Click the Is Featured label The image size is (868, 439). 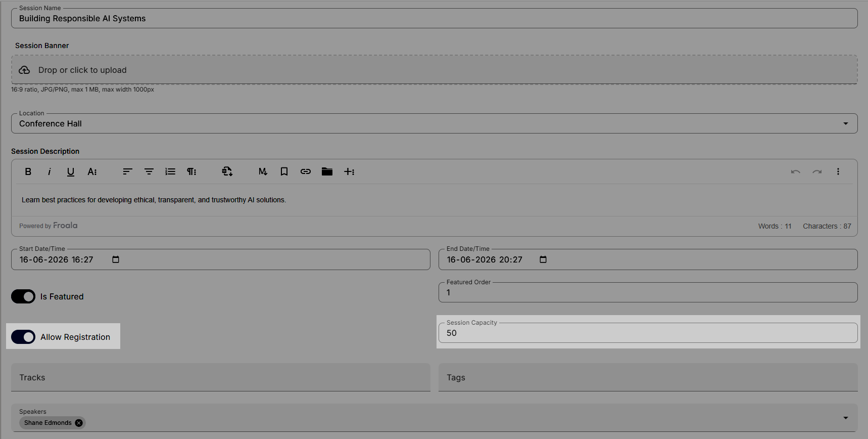(x=62, y=296)
